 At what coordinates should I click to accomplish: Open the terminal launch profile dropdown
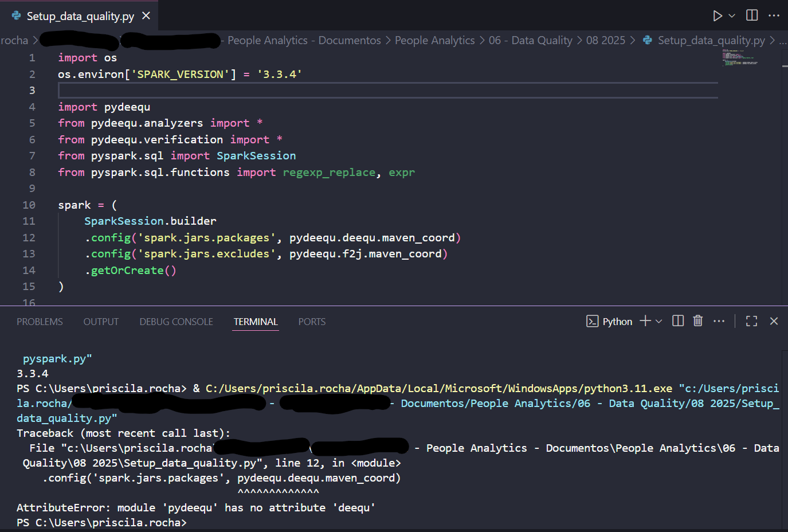(658, 322)
